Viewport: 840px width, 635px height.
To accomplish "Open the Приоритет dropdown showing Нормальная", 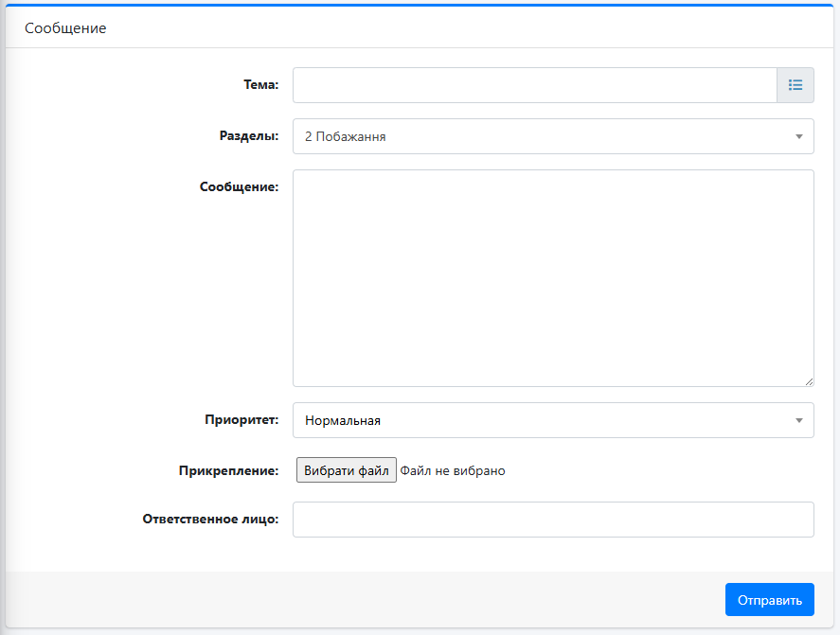I will (x=553, y=420).
